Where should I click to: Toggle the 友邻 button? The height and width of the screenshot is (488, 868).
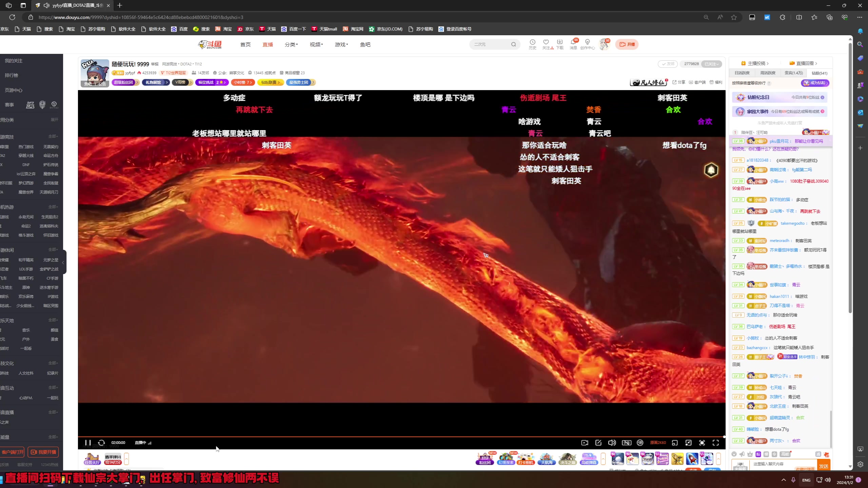pyautogui.click(x=668, y=64)
